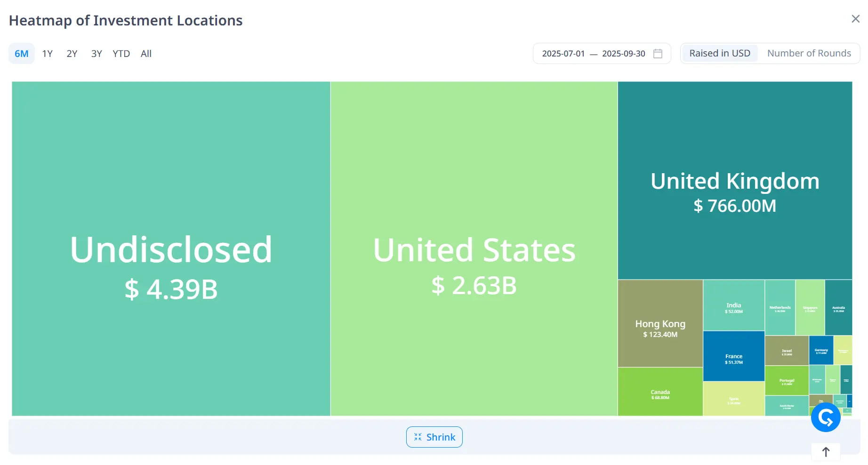The width and height of the screenshot is (868, 465).
Task: Select the Raised in USD option
Action: (x=719, y=53)
